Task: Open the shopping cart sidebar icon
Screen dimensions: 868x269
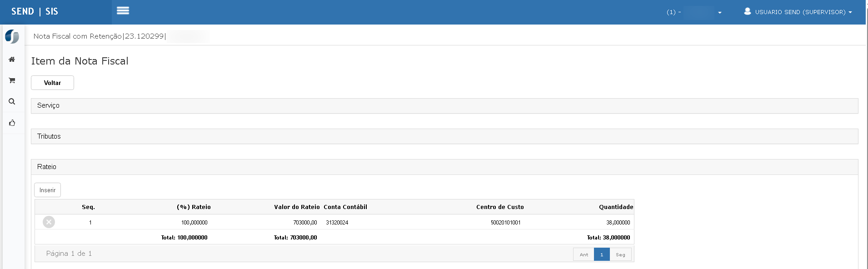Action: [x=12, y=80]
